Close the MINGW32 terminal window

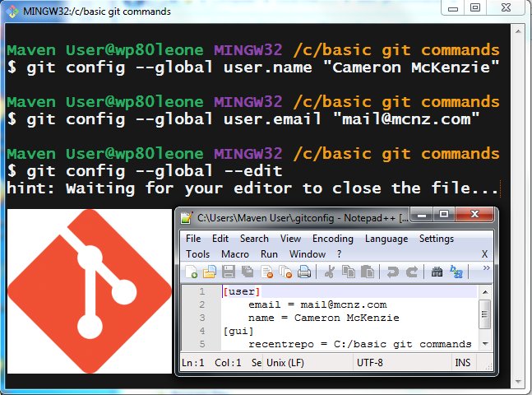506,7
